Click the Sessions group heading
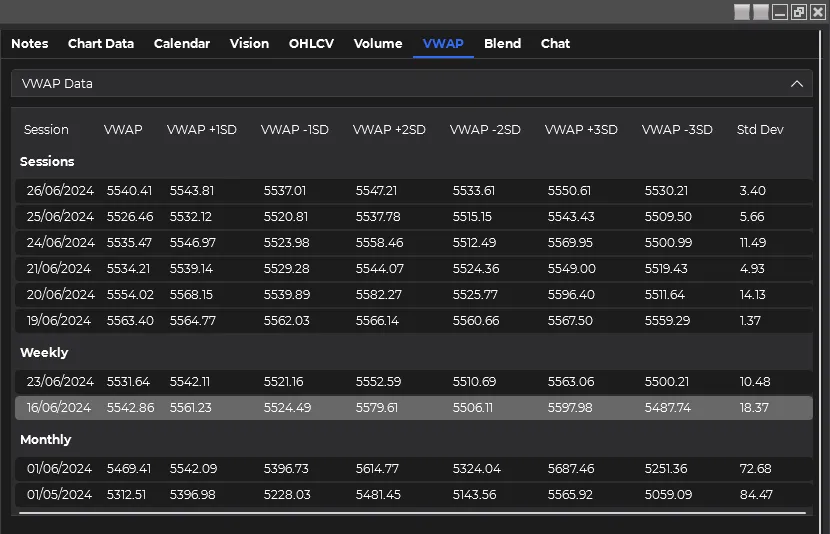This screenshot has height=534, width=830. (47, 161)
